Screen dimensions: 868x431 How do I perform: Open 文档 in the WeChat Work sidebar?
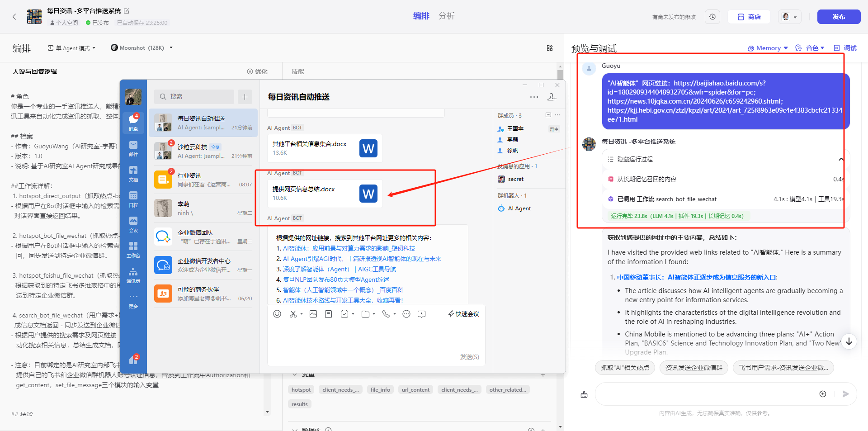coord(133,173)
